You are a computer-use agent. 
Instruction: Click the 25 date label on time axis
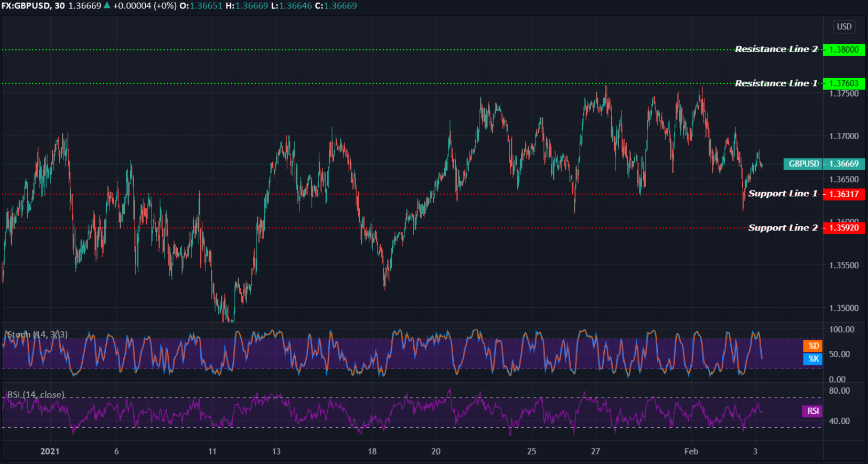point(532,451)
